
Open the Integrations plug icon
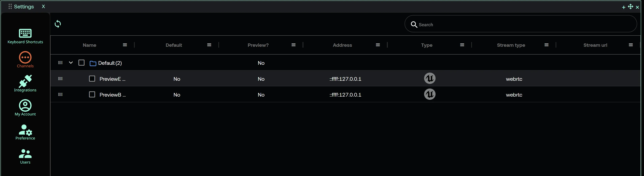click(x=25, y=81)
